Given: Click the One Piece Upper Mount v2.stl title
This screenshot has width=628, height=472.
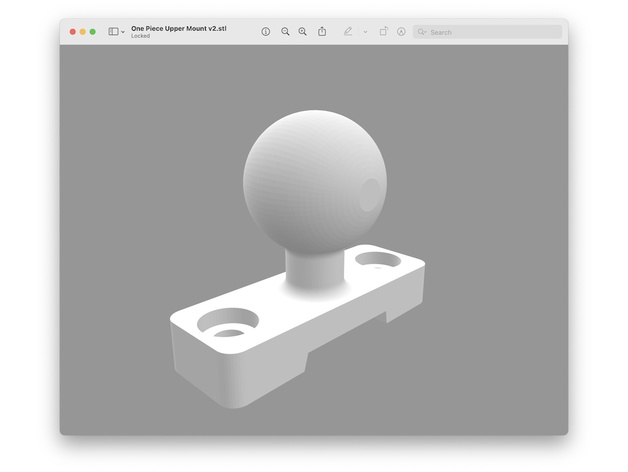Looking at the screenshot, I should pyautogui.click(x=178, y=28).
